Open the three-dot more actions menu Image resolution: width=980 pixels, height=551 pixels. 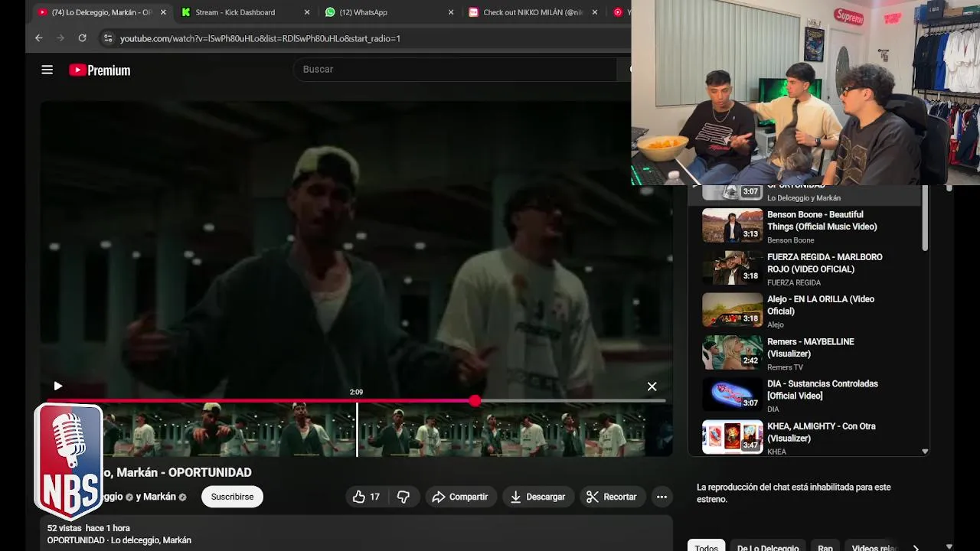coord(661,497)
